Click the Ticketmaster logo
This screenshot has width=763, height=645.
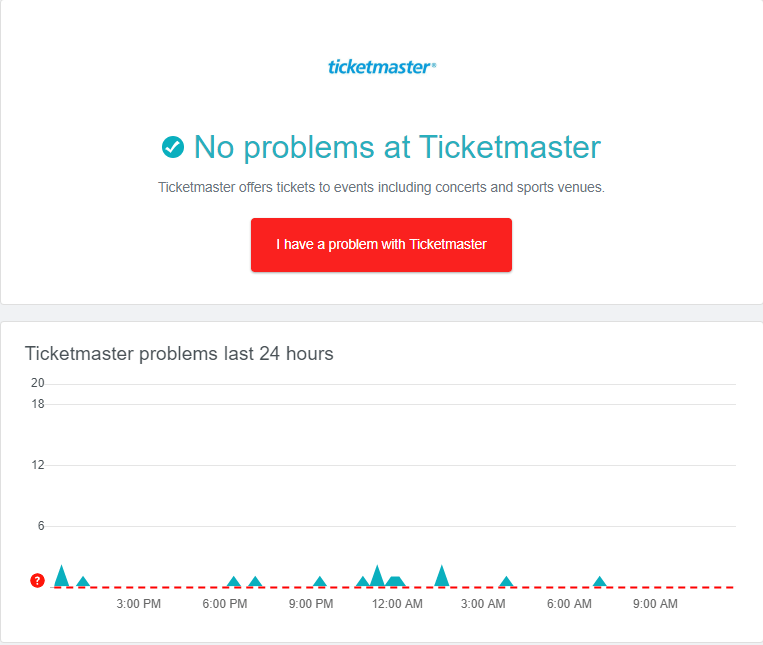381,67
